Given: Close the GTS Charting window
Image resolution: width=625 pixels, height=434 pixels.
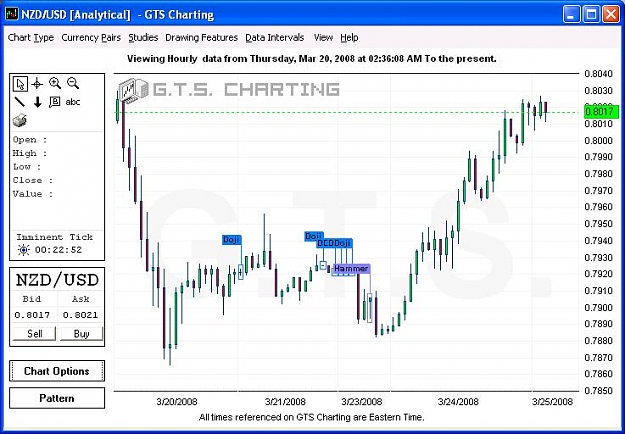Looking at the screenshot, I should pos(611,14).
